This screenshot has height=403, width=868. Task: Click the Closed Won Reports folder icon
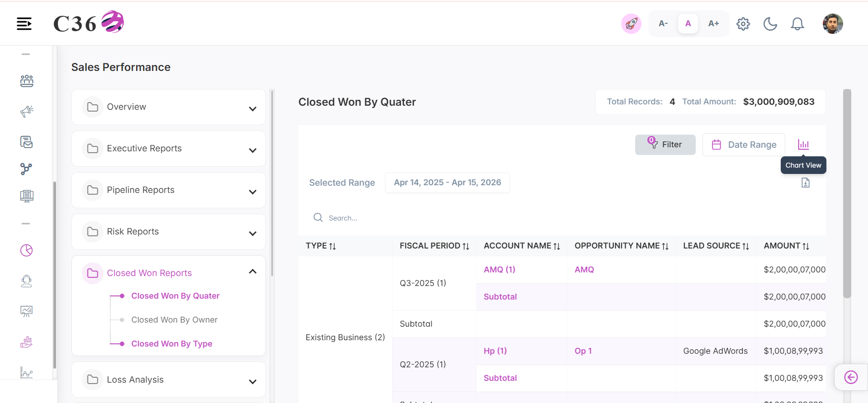[93, 273]
